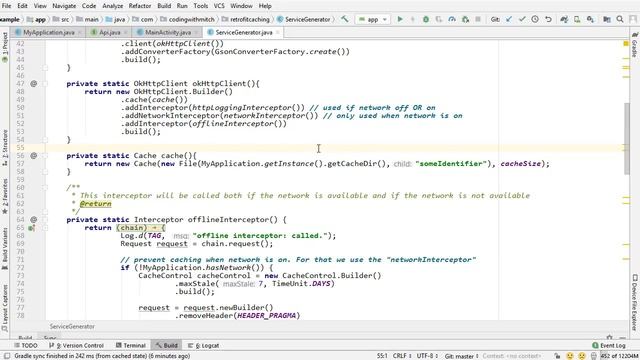Toggle the Layout Captures side panel
This screenshot has width=640, height=360.
pyautogui.click(x=5, y=308)
